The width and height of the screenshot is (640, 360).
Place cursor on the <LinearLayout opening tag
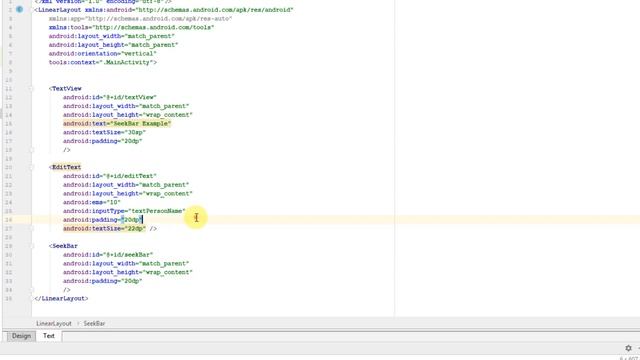pyautogui.click(x=58, y=10)
